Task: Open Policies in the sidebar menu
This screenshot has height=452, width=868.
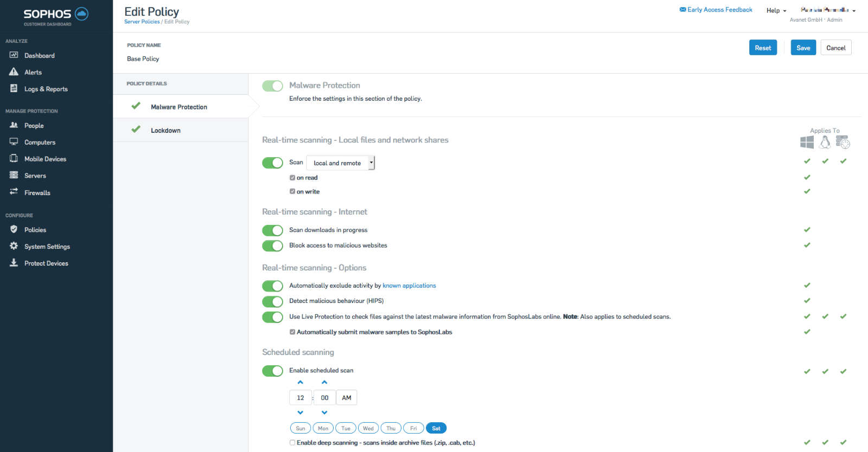Action: [x=35, y=230]
